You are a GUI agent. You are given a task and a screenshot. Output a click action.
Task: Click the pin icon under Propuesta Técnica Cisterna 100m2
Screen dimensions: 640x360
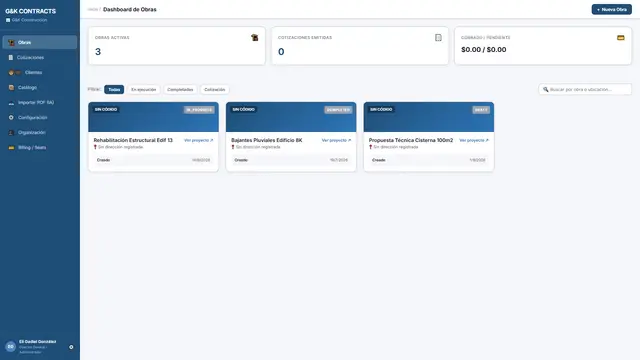tap(370, 147)
